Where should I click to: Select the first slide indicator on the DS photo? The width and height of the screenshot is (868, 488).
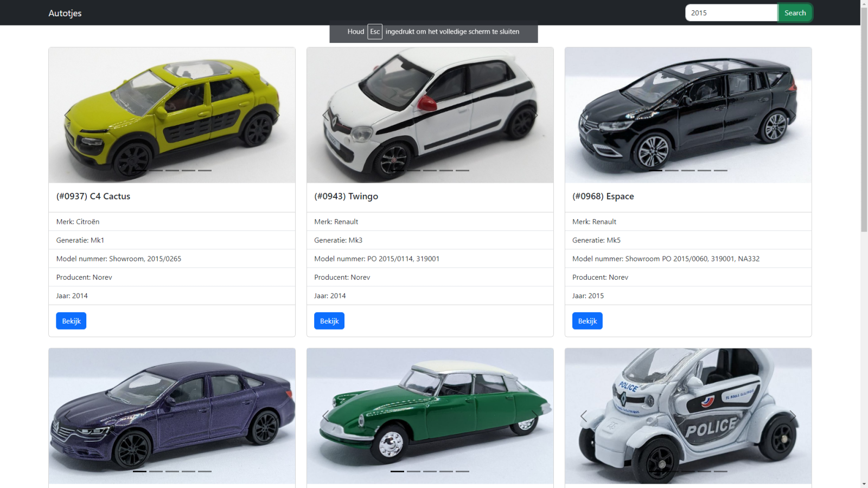(397, 471)
